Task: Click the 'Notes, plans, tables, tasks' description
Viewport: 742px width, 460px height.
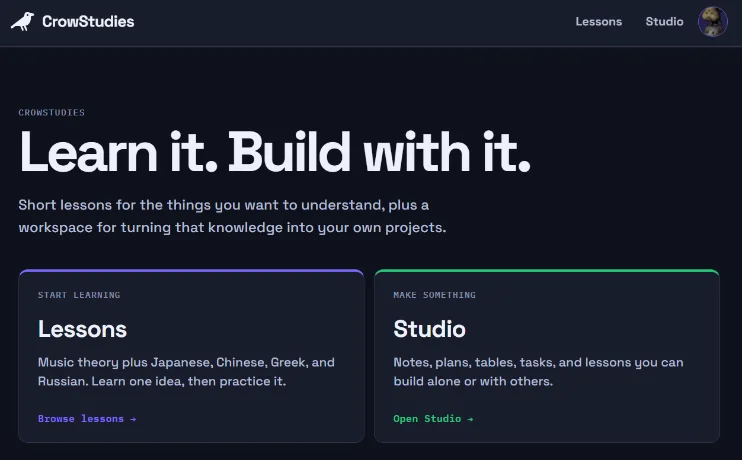Action: pos(539,372)
